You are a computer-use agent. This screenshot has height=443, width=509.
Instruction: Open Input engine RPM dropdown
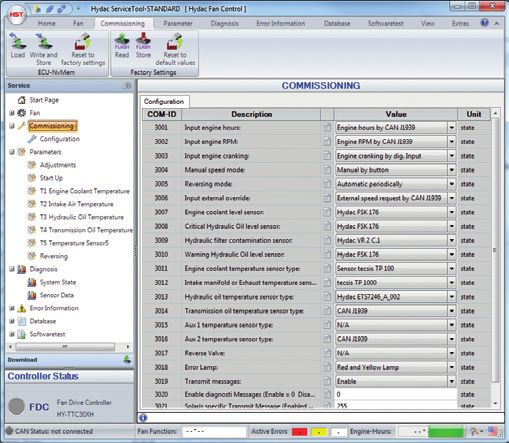pos(452,142)
